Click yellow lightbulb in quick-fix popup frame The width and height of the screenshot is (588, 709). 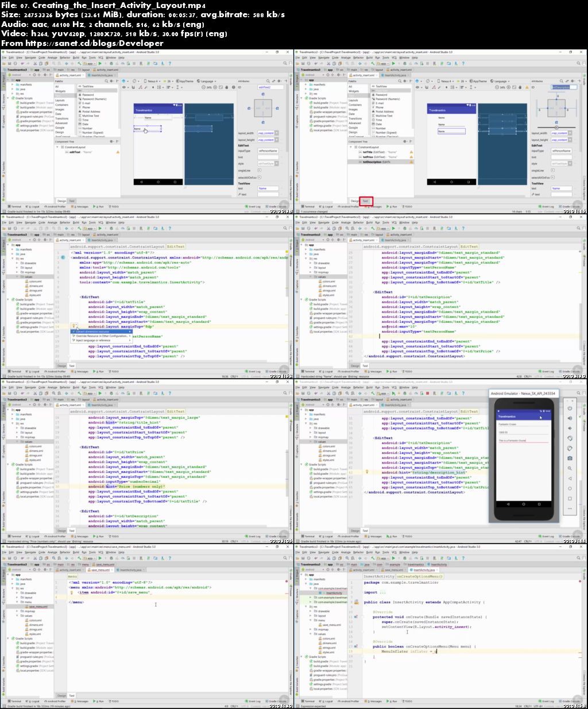[x=73, y=325]
